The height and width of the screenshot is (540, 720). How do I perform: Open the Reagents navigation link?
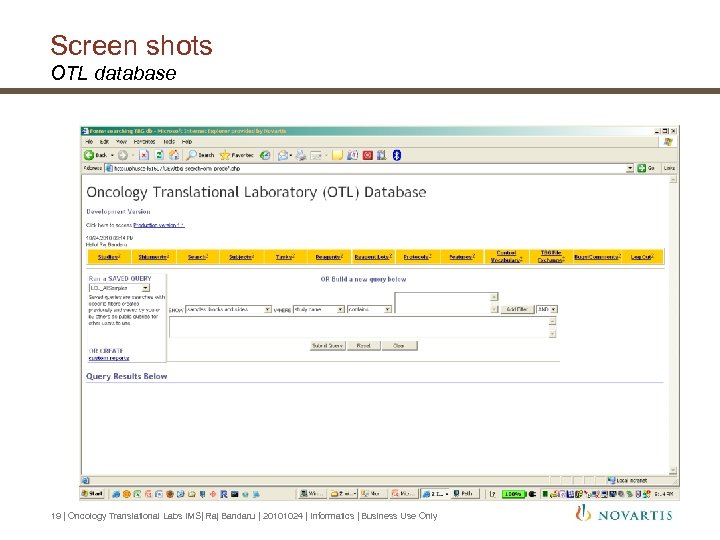coord(329,257)
